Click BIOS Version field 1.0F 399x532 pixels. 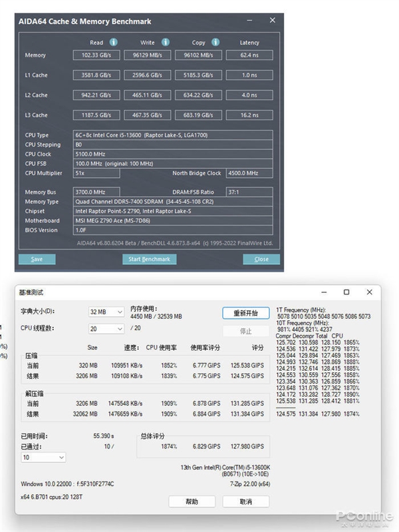click(173, 230)
